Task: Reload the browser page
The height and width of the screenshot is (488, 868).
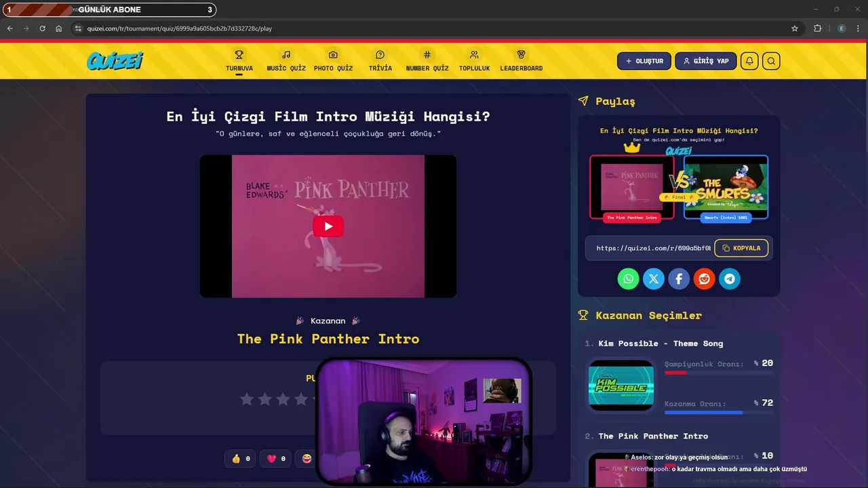Action: [x=42, y=28]
